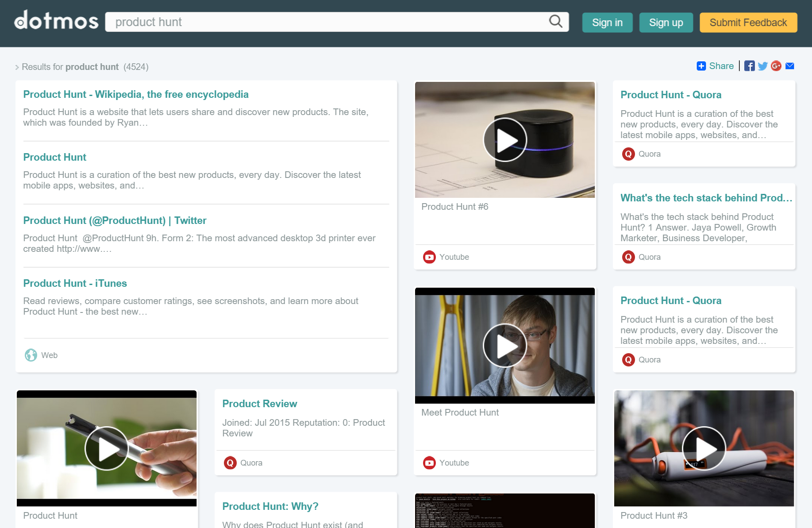The image size is (812, 528).
Task: Click Quora icon in Product Review card
Action: click(x=230, y=462)
